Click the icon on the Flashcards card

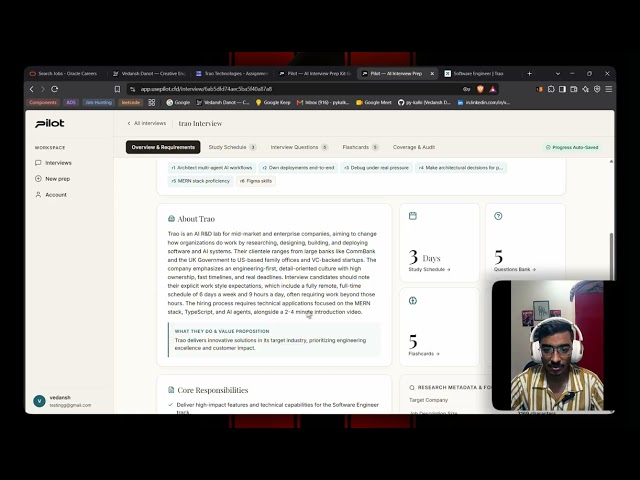pyautogui.click(x=413, y=301)
